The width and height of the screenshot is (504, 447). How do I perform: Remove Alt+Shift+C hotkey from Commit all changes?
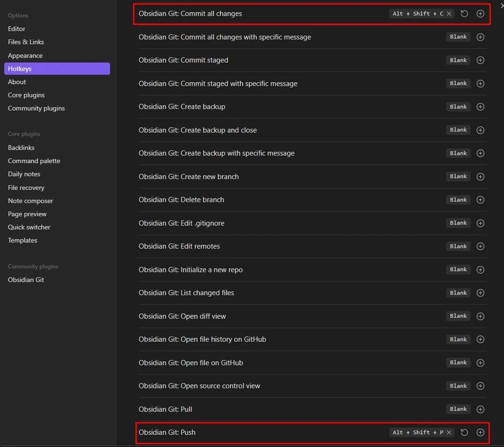[449, 14]
